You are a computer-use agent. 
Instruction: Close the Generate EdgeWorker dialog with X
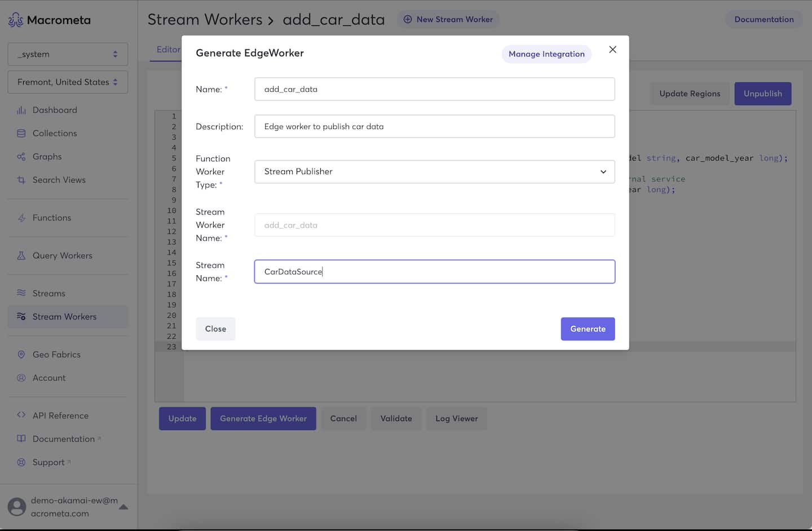click(612, 50)
